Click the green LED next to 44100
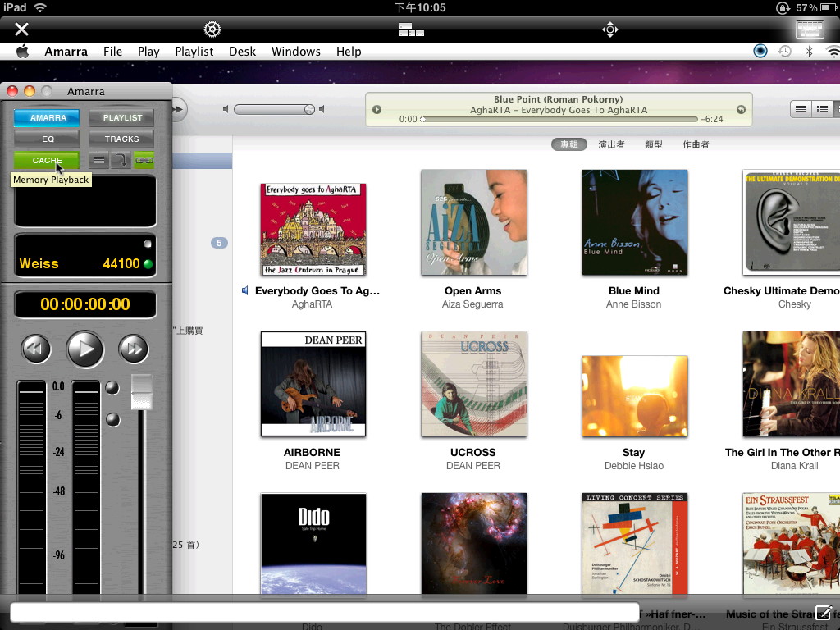Screen dimensions: 840x630 point(148,263)
